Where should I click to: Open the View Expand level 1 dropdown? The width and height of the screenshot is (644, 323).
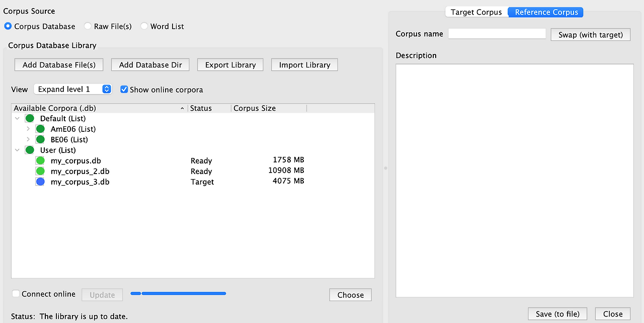[x=73, y=89]
